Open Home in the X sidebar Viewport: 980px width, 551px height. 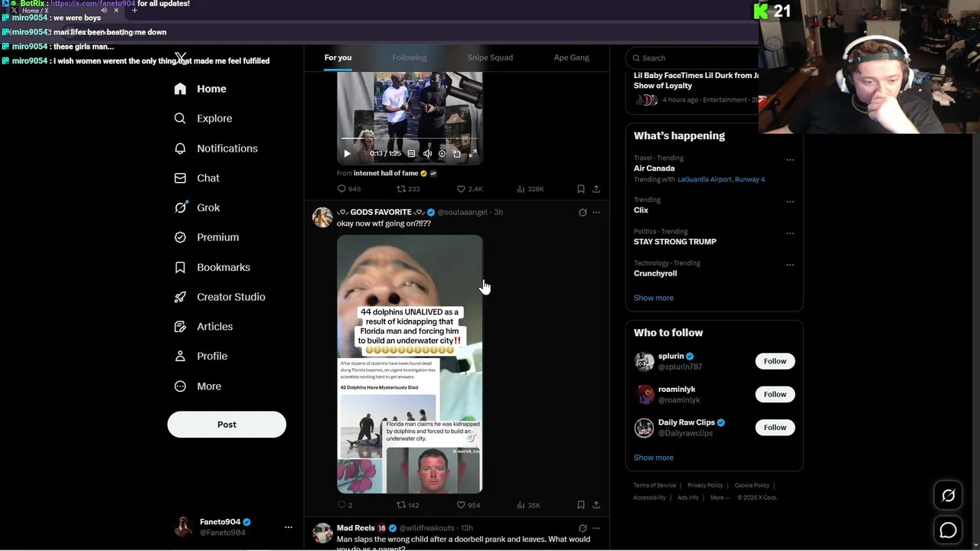click(x=200, y=89)
